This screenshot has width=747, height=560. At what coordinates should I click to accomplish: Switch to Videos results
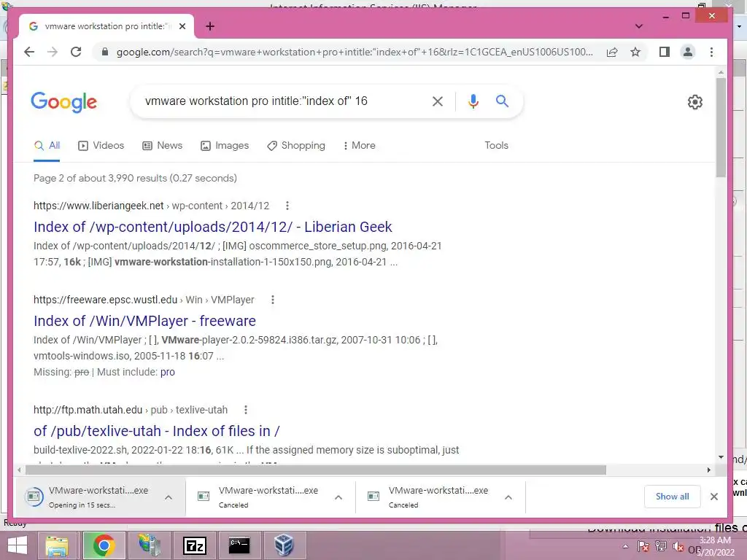point(101,146)
